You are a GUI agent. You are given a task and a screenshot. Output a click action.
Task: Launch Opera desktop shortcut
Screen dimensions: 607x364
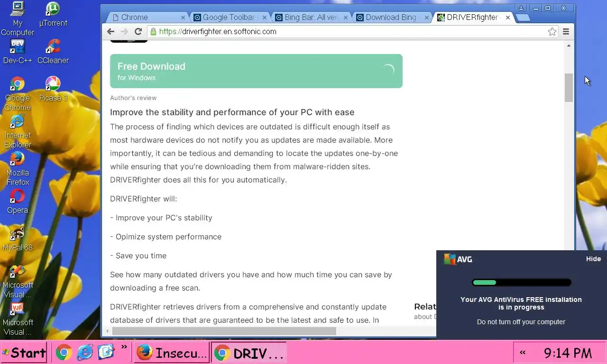click(x=18, y=201)
